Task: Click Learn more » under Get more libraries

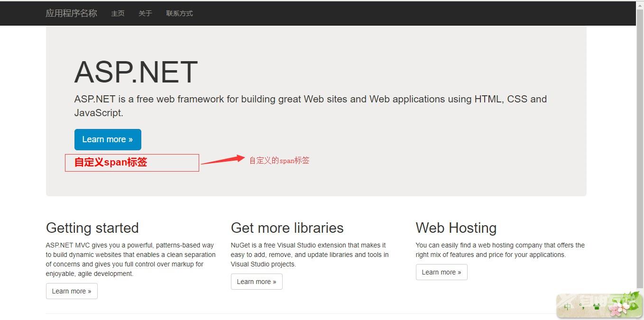Action: tap(257, 282)
